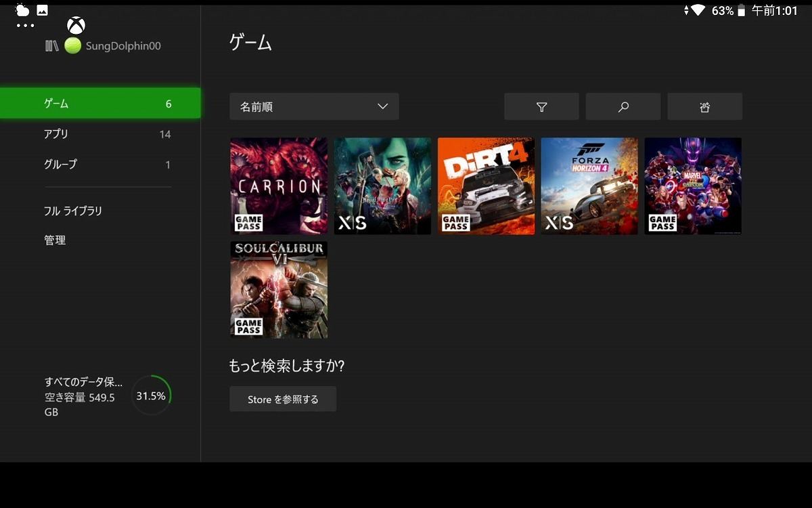This screenshot has height=508, width=812.
Task: Select the SoulCalibur VI game tile
Action: coord(279,290)
